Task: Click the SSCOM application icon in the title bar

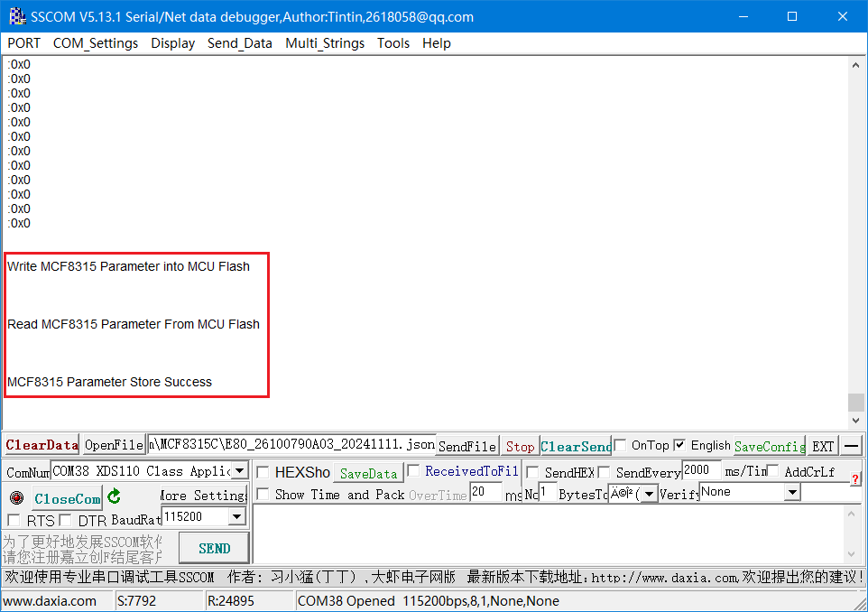Action: tap(17, 15)
